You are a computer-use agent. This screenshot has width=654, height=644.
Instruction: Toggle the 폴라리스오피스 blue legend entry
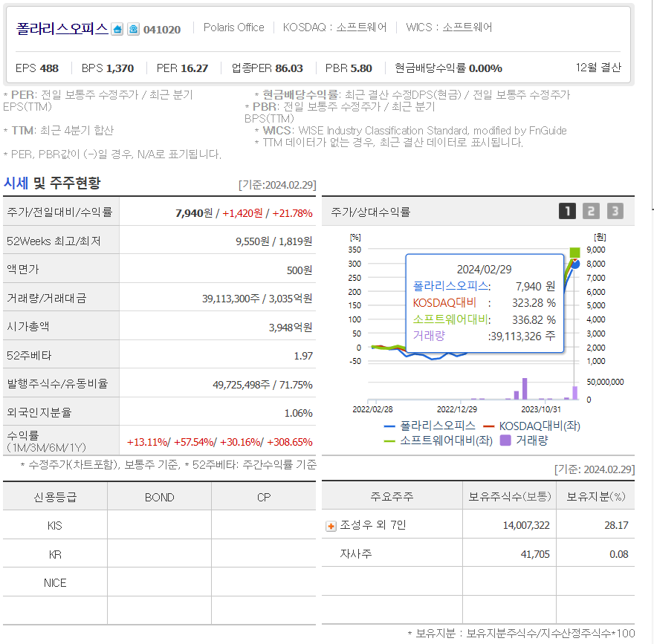pos(430,426)
